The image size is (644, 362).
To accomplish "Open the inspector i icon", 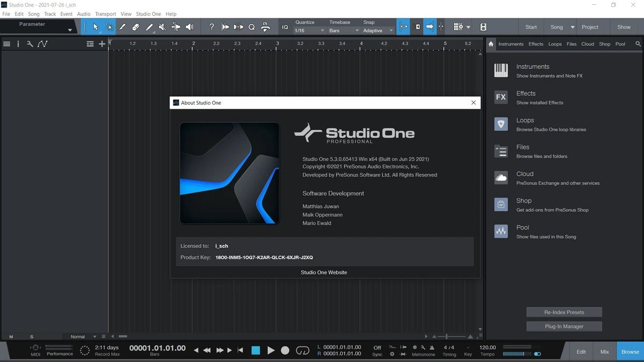I will pos(18,44).
